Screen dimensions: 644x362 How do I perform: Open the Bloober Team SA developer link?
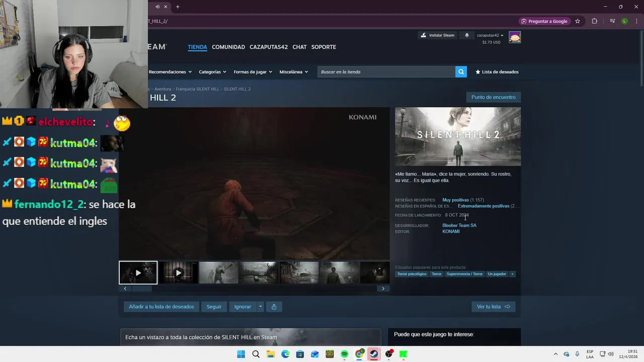pyautogui.click(x=459, y=225)
